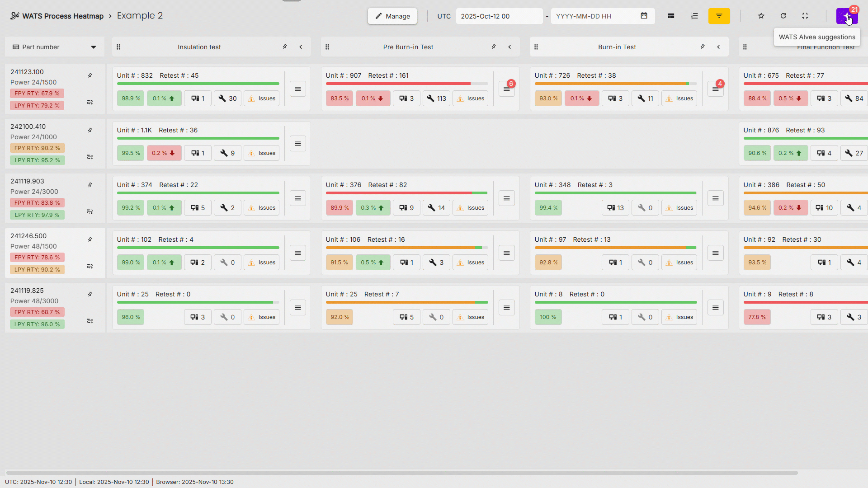Click station count 9 on Pre Burn-in card
Viewport: 868px width, 488px height.
pyautogui.click(x=406, y=208)
